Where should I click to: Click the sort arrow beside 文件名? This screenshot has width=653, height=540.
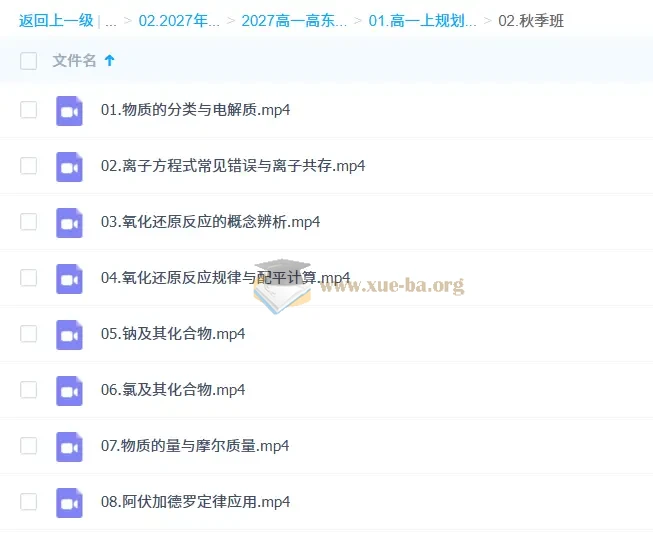110,61
